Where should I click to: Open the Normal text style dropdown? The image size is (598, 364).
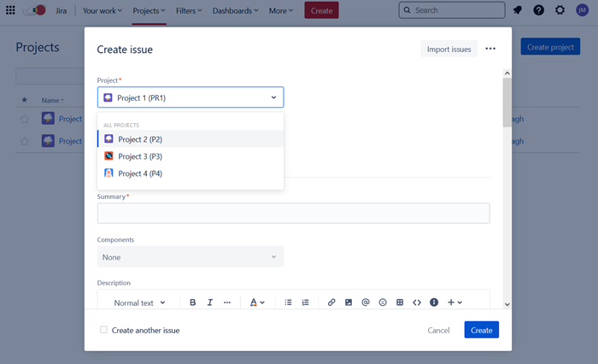139,302
